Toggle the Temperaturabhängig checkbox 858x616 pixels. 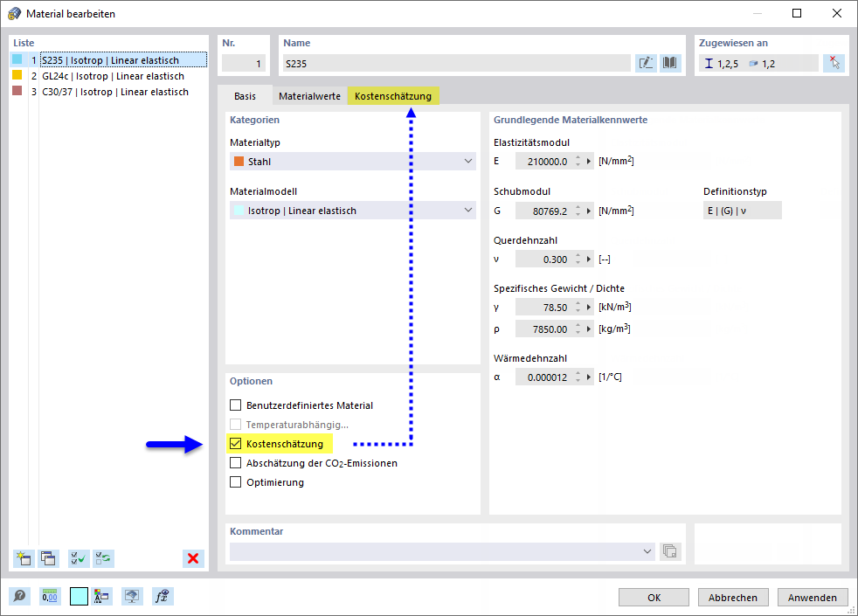235,425
